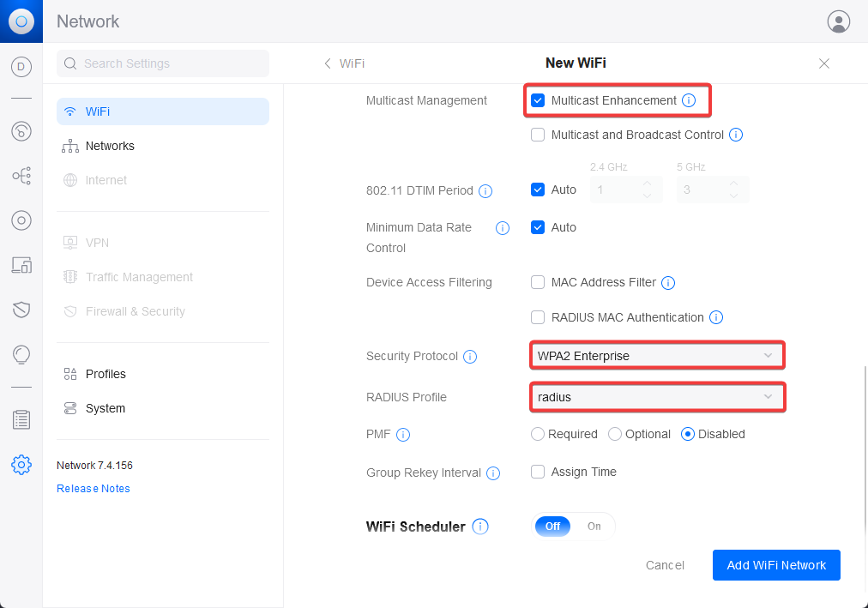The height and width of the screenshot is (608, 868).
Task: Click info icon for 802.11 DTIM Period
Action: pos(485,191)
